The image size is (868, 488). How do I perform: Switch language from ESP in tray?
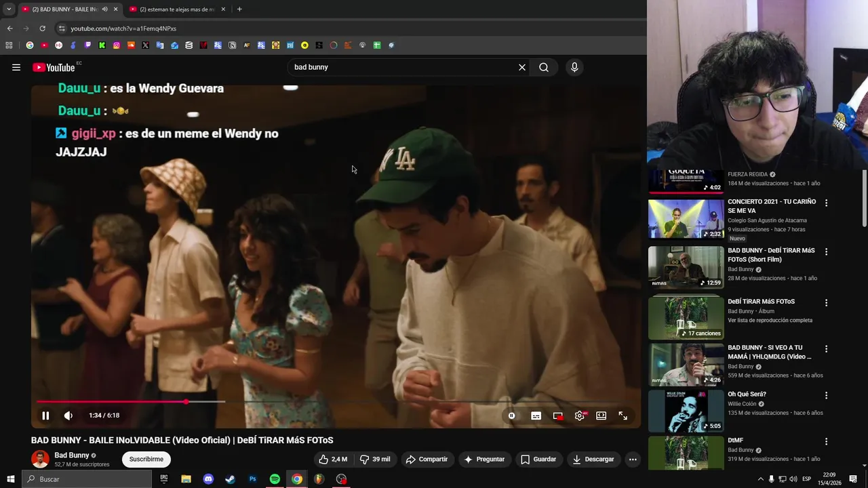pyautogui.click(x=806, y=479)
